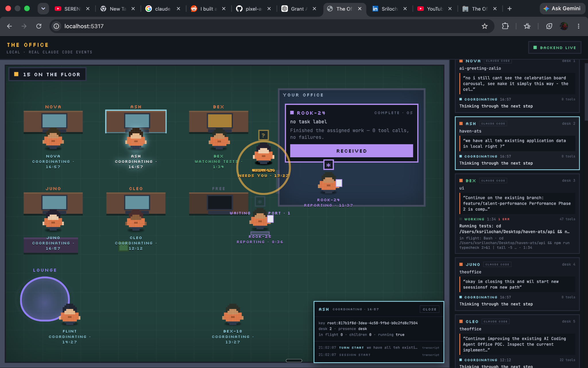Click the FLINT character near the lounge
The image size is (588, 368).
70,314
